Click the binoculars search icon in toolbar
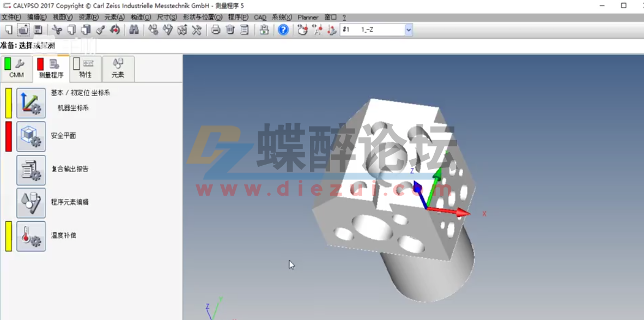 point(134,31)
